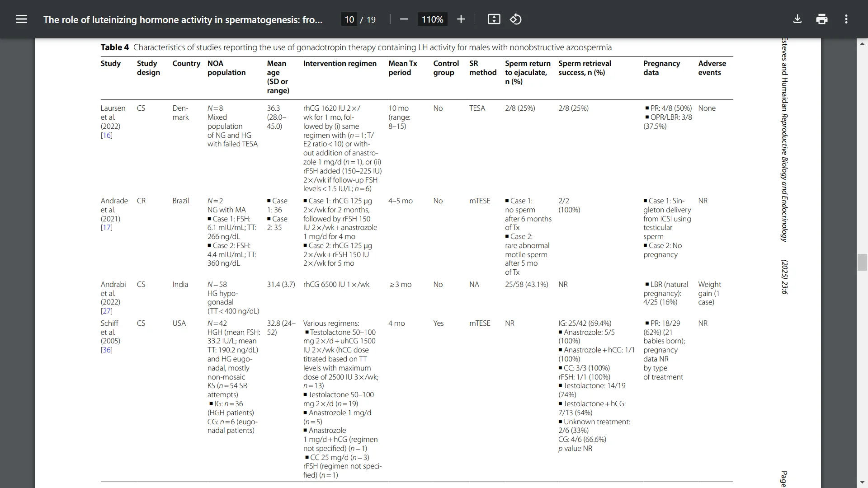Click the 'Brazil' country cell

pos(180,201)
